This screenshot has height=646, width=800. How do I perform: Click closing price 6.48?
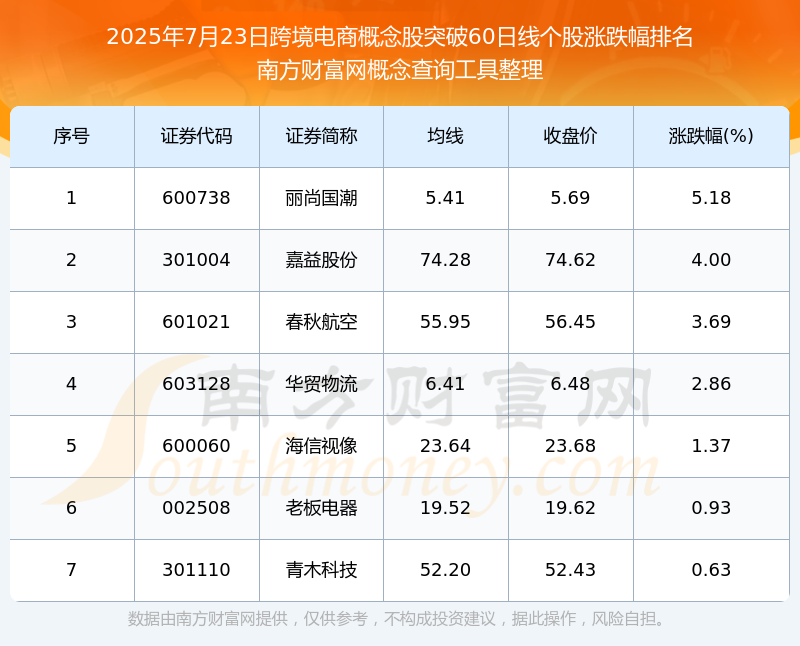point(570,384)
